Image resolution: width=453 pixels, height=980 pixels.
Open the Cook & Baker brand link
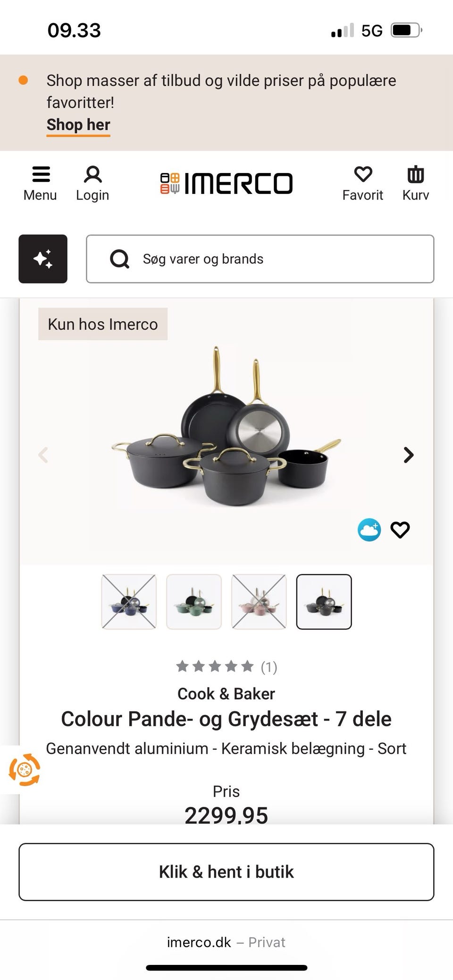click(226, 694)
